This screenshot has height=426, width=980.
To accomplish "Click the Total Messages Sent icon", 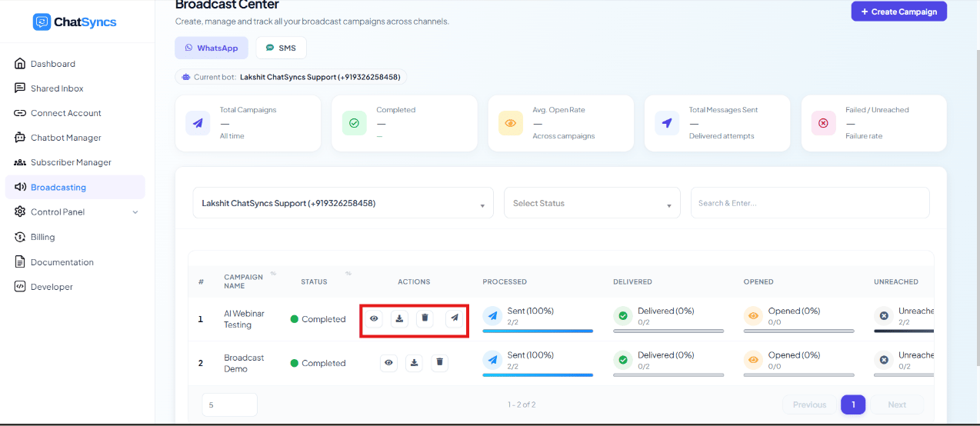I will coord(667,123).
